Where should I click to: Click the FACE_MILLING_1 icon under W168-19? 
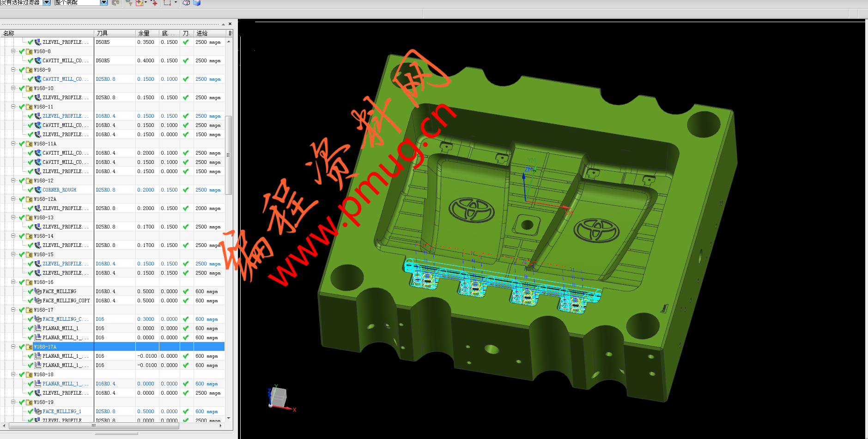pos(38,411)
